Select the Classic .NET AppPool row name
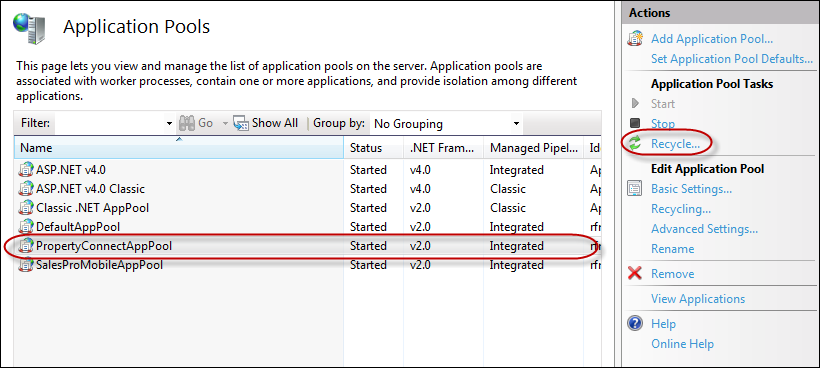Screen dimensions: 820x368 coord(93,208)
